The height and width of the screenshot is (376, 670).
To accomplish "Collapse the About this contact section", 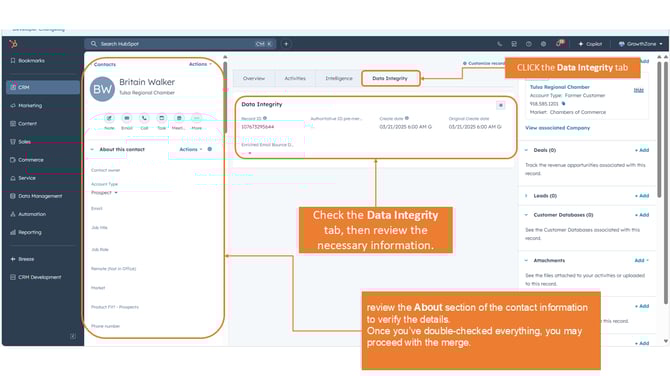I will click(x=92, y=150).
